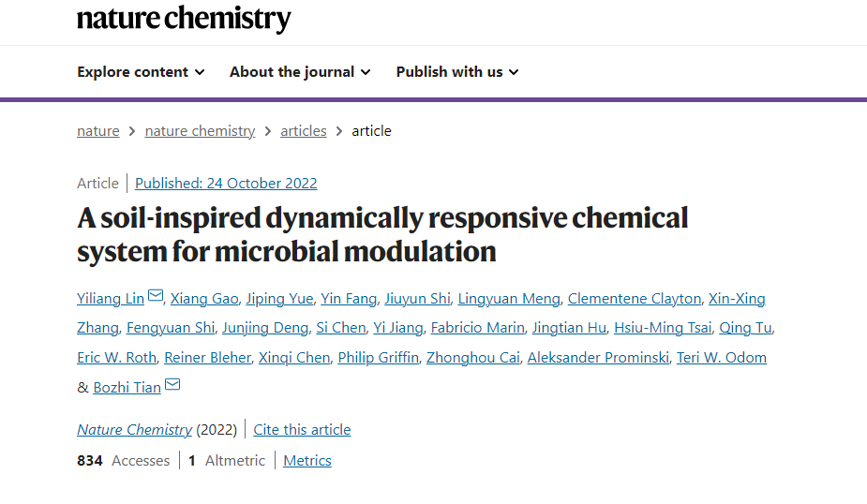867x504 pixels.
Task: Navigate to the articles breadcrumb
Action: (x=304, y=131)
